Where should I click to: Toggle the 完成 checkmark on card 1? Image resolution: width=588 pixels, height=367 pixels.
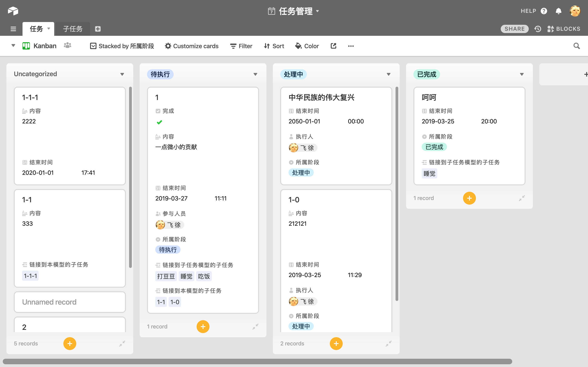coord(159,122)
